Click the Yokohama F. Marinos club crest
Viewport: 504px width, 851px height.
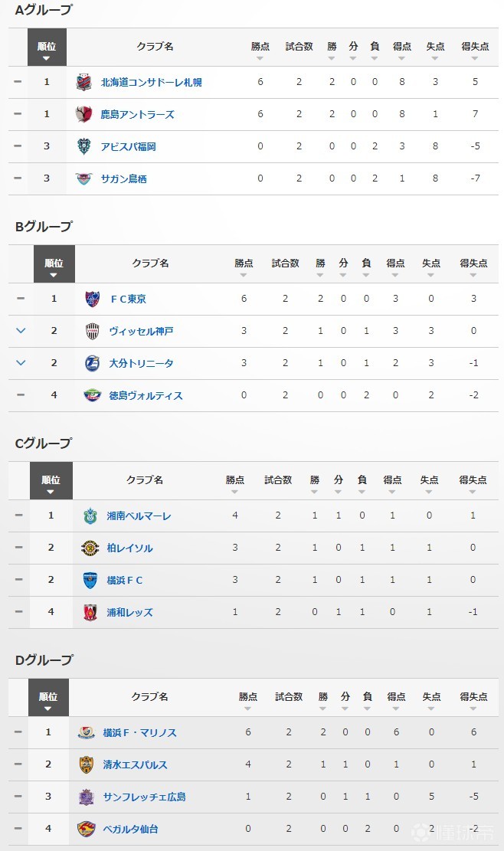pyautogui.click(x=87, y=732)
